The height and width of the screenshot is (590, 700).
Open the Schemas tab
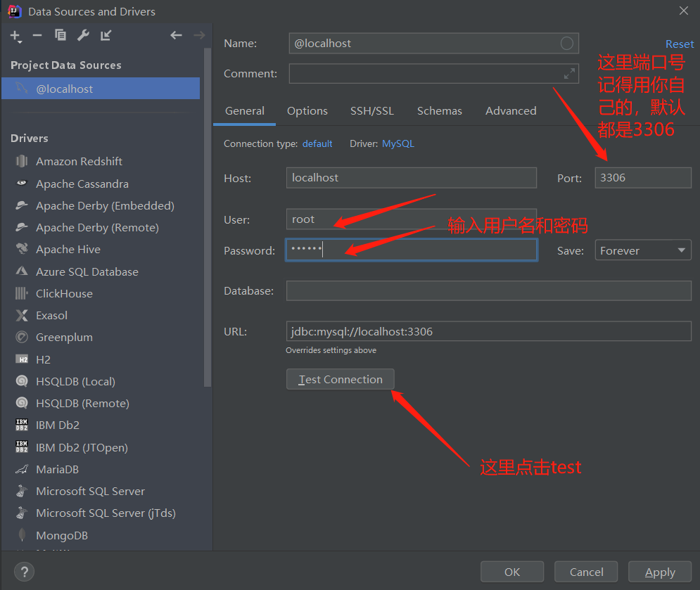(x=440, y=110)
